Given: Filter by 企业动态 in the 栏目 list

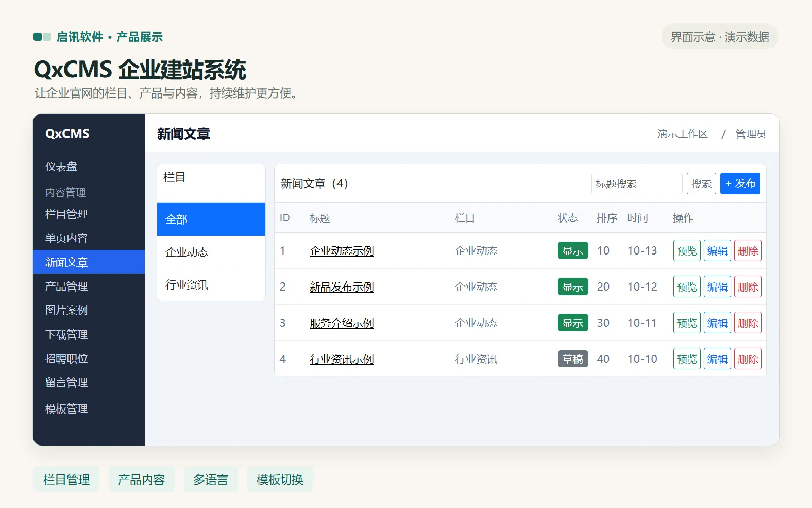Looking at the screenshot, I should pyautogui.click(x=211, y=252).
